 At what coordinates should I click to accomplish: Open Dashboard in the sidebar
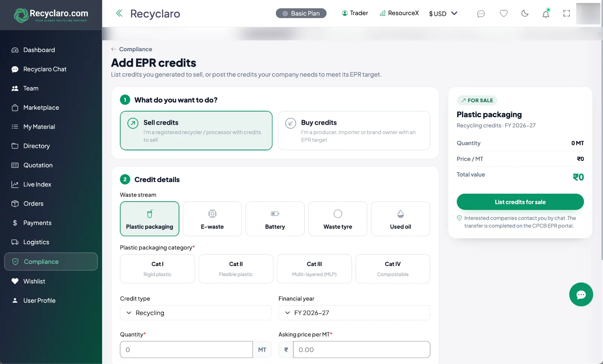tap(51, 50)
